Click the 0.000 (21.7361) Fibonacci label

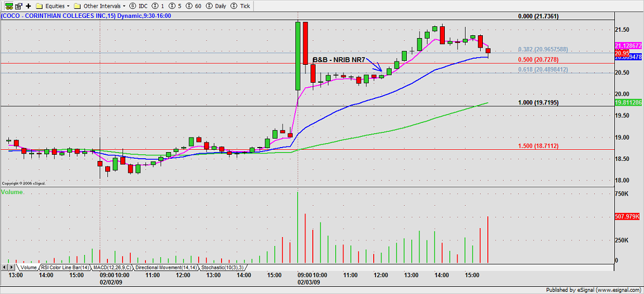(x=538, y=16)
